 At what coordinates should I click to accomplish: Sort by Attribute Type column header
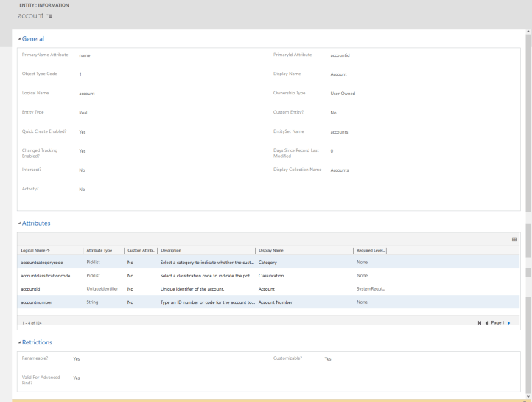coord(99,250)
